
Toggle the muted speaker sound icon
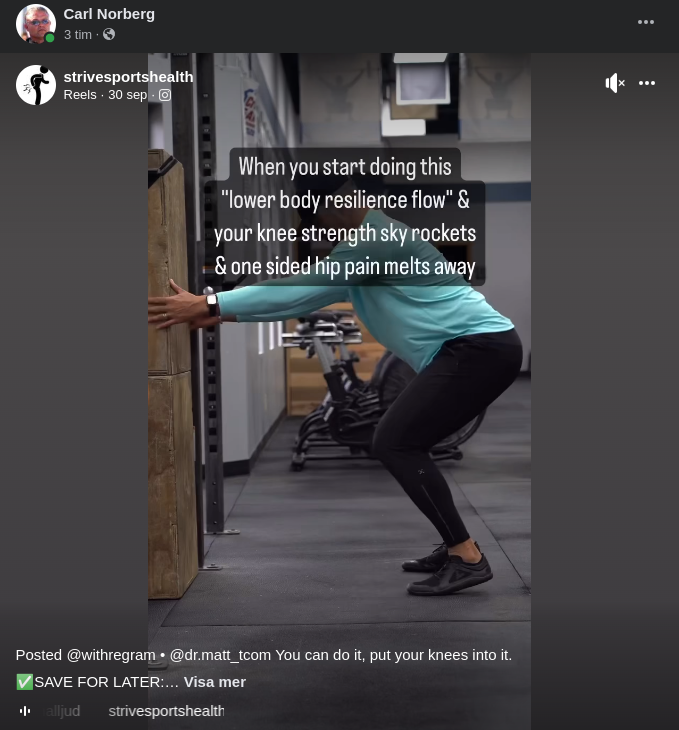coord(615,83)
